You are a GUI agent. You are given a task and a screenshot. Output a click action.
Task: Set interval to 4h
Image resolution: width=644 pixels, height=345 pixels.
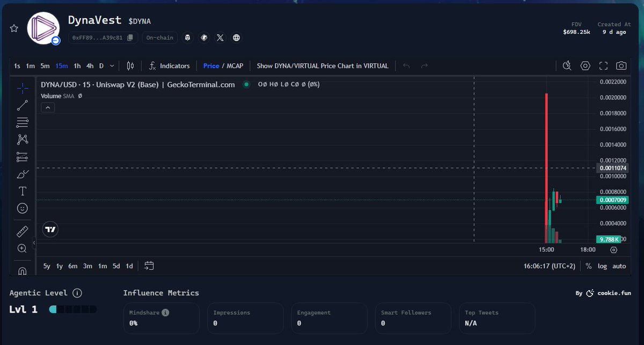pos(90,66)
